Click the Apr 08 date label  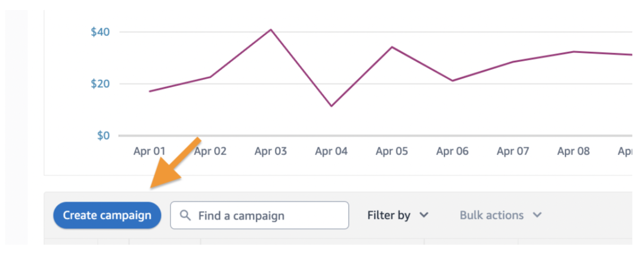573,151
